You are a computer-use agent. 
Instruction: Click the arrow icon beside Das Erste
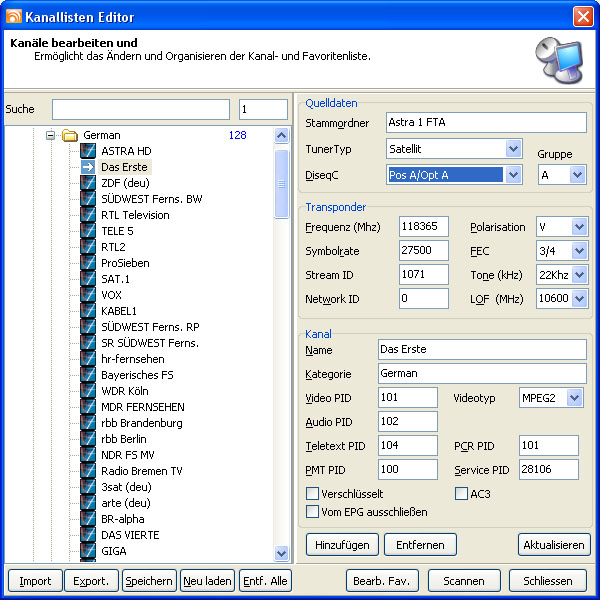88,167
